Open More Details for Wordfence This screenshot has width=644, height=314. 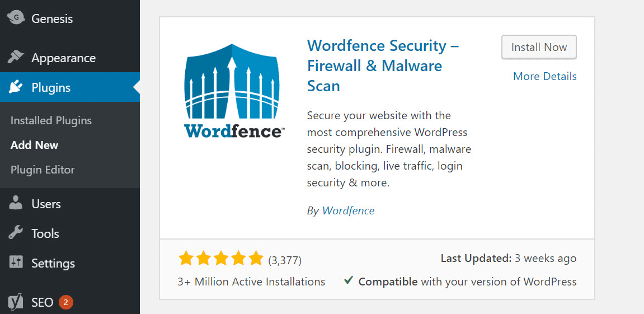(544, 76)
